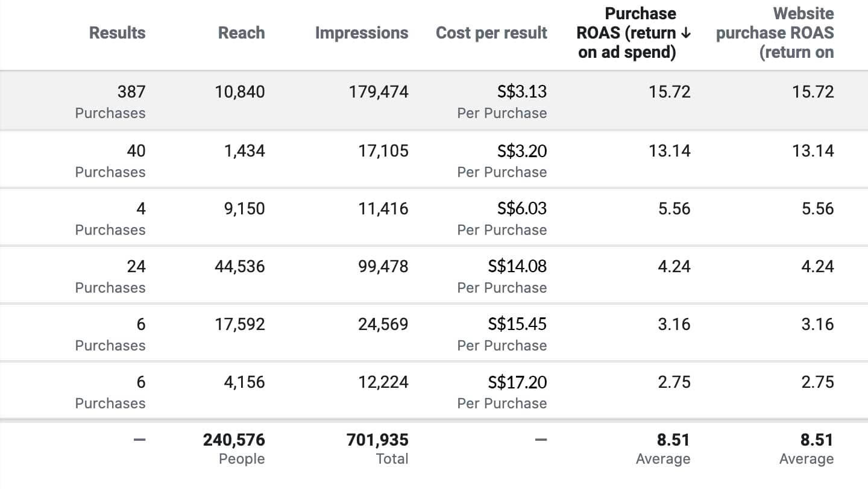Click the 17,592 reach value
The height and width of the screenshot is (489, 868).
pyautogui.click(x=240, y=324)
